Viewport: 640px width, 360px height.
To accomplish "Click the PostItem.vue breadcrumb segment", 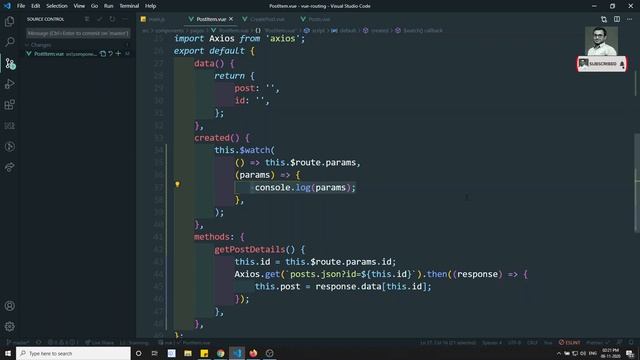I will [230, 31].
